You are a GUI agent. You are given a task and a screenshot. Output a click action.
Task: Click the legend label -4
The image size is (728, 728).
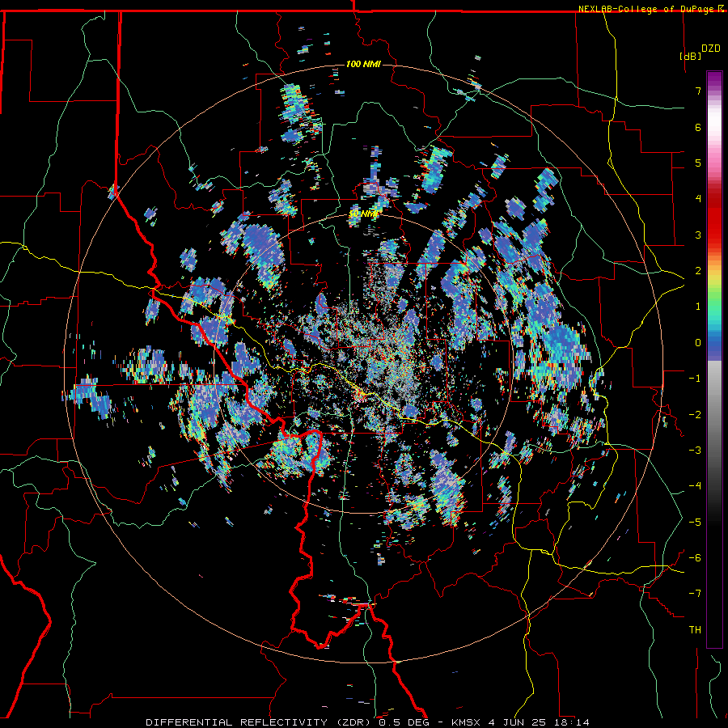[x=695, y=486]
